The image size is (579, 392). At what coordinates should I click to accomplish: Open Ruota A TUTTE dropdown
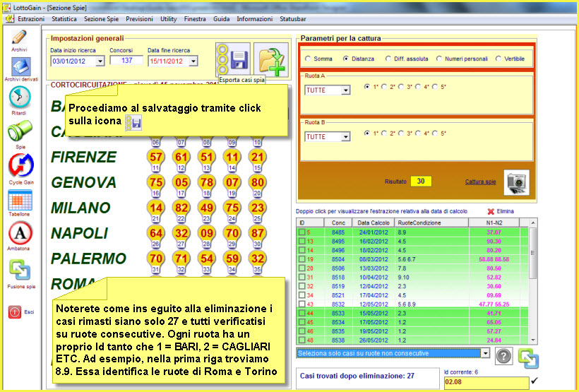345,90
